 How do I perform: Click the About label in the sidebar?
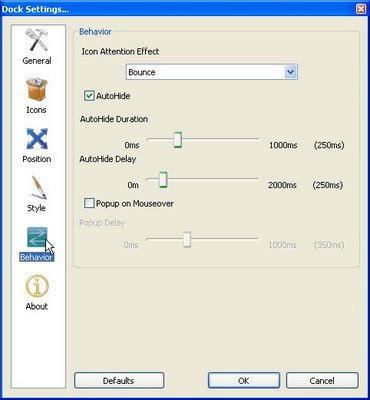37,306
